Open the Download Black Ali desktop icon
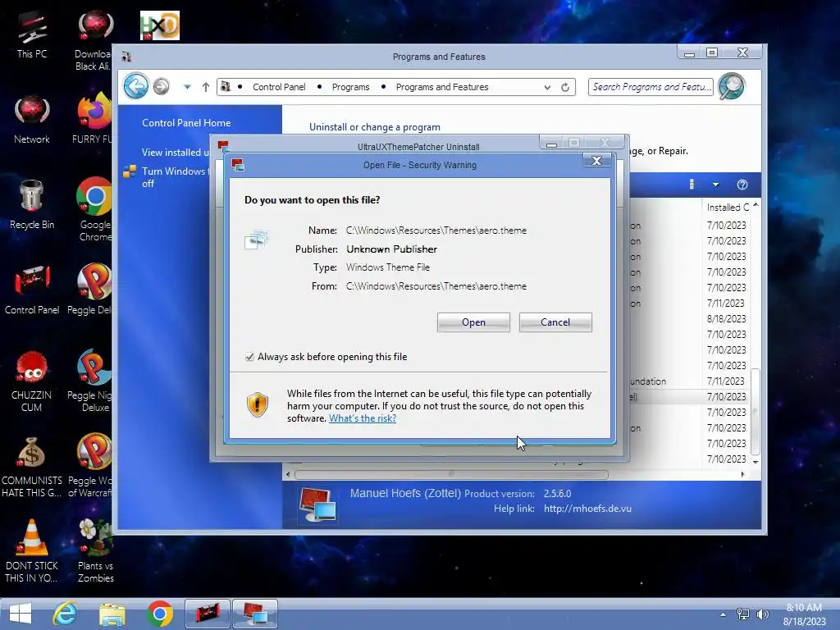Viewport: 840px width, 630px height. point(94,41)
